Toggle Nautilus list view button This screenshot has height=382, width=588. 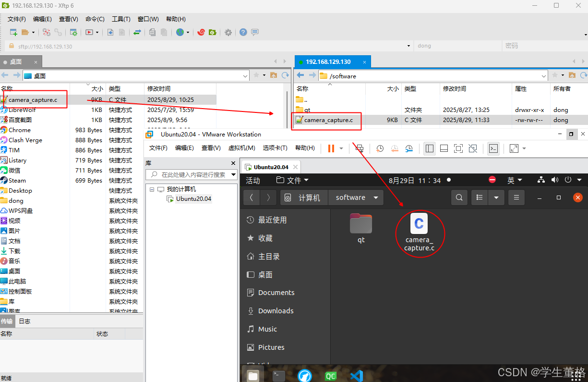point(479,197)
